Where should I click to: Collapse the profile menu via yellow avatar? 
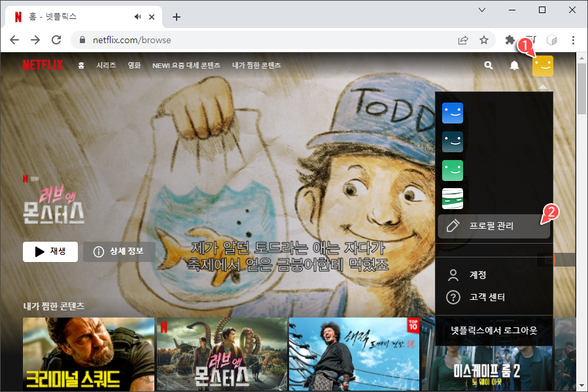pos(542,65)
